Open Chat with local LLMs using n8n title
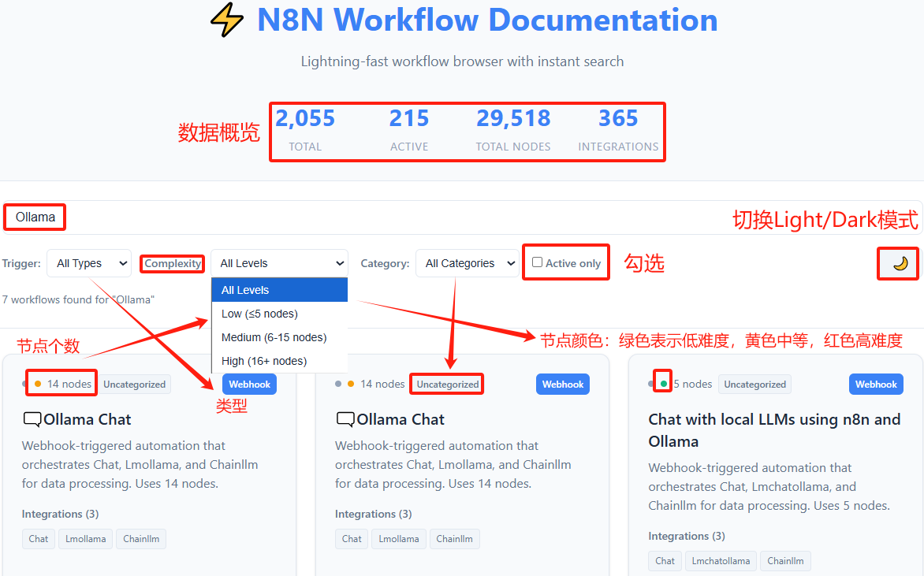Viewport: 924px width, 576px height. pyautogui.click(x=774, y=430)
